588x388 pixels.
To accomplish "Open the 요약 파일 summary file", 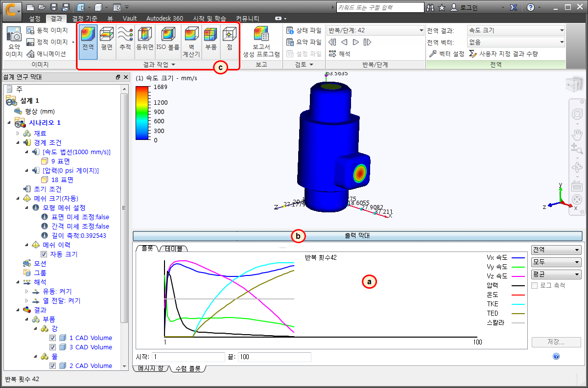I will (304, 42).
